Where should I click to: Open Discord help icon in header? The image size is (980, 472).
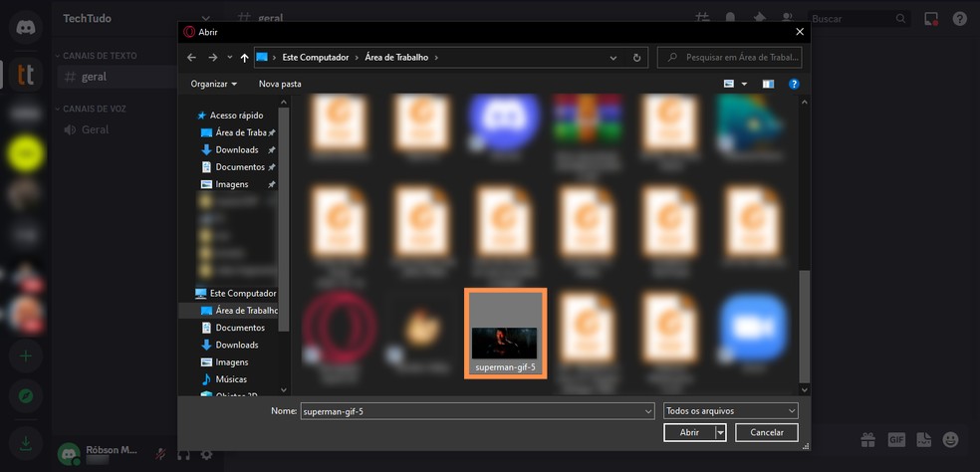pyautogui.click(x=960, y=19)
